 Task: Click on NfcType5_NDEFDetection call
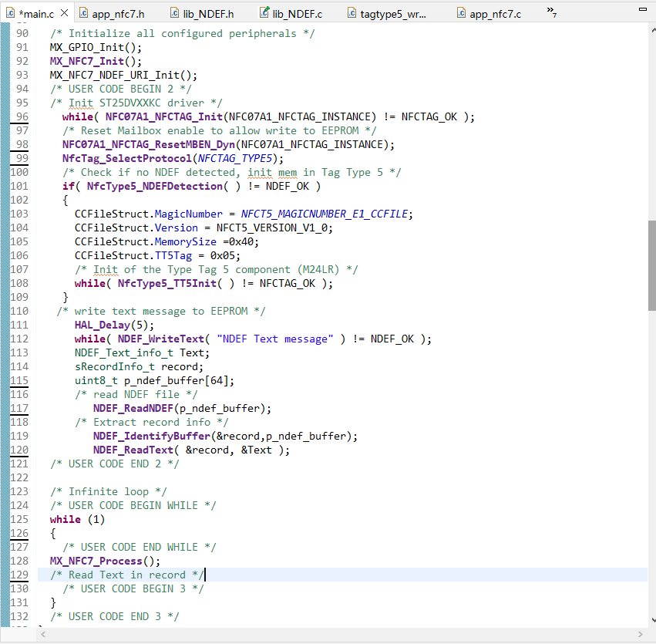[x=155, y=186]
